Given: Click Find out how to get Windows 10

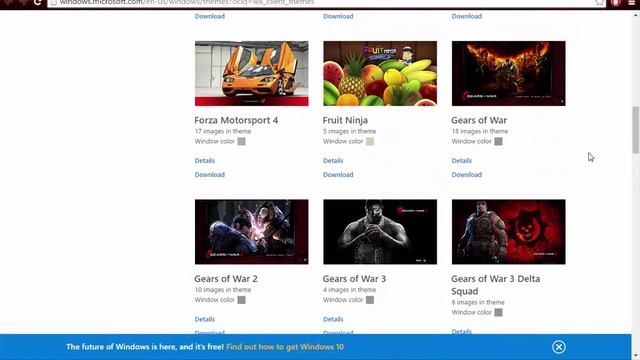Looking at the screenshot, I should [x=285, y=347].
